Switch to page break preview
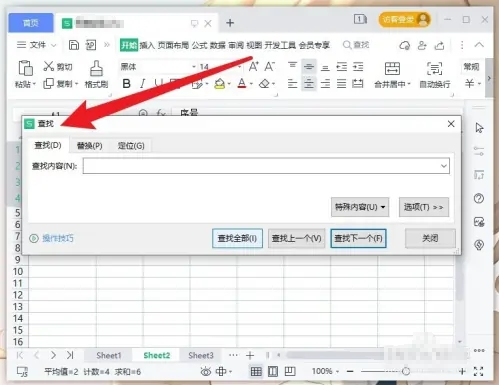The image size is (499, 385). (290, 371)
